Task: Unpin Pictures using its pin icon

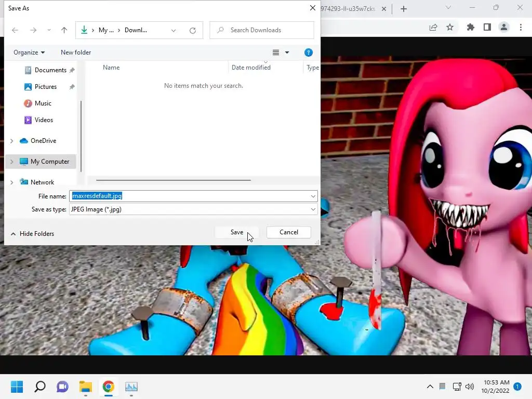Action: 72,87
